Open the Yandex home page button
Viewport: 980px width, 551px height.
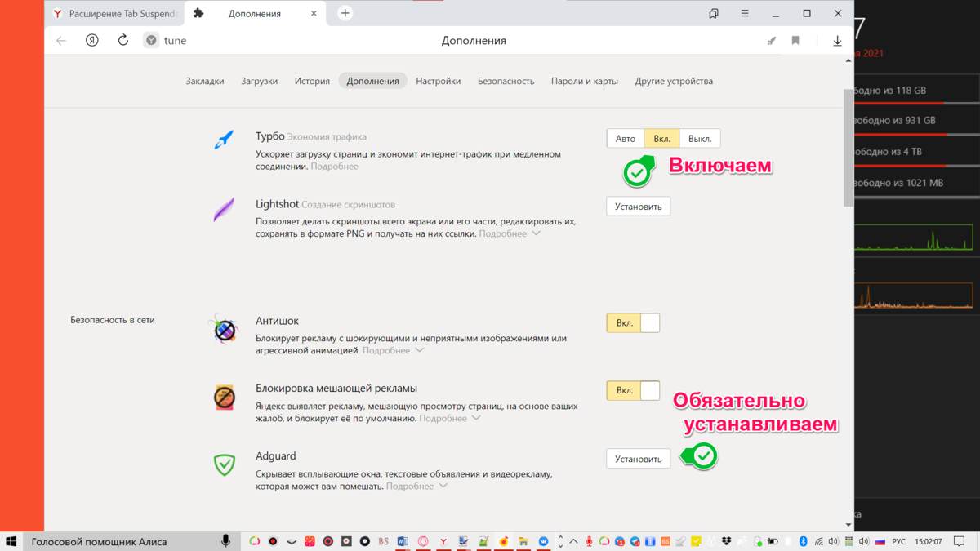pos(92,40)
